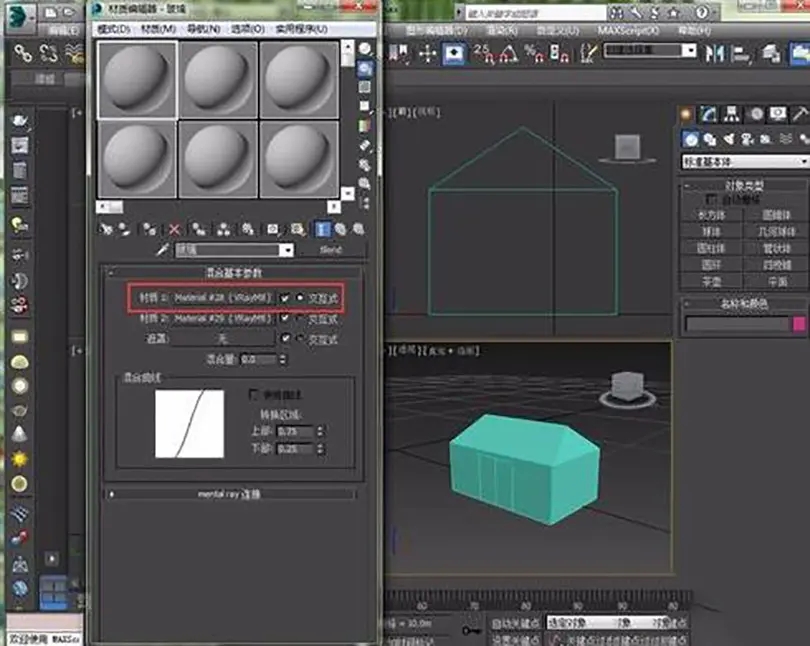Select the Lights category icon in Create panel
810x646 pixels.
(x=728, y=138)
